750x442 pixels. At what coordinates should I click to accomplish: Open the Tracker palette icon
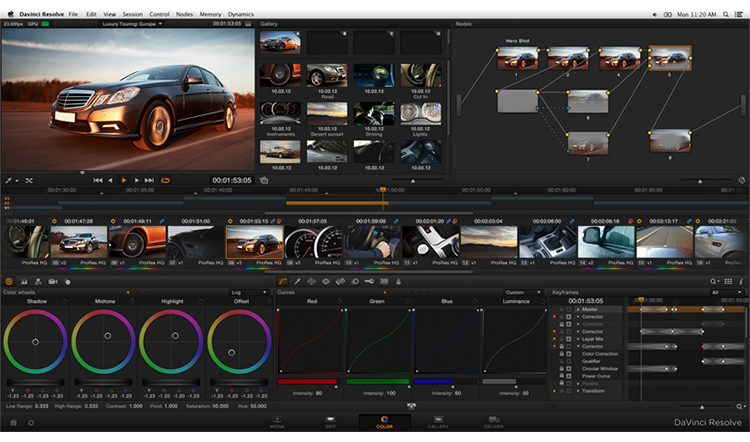coord(326,281)
